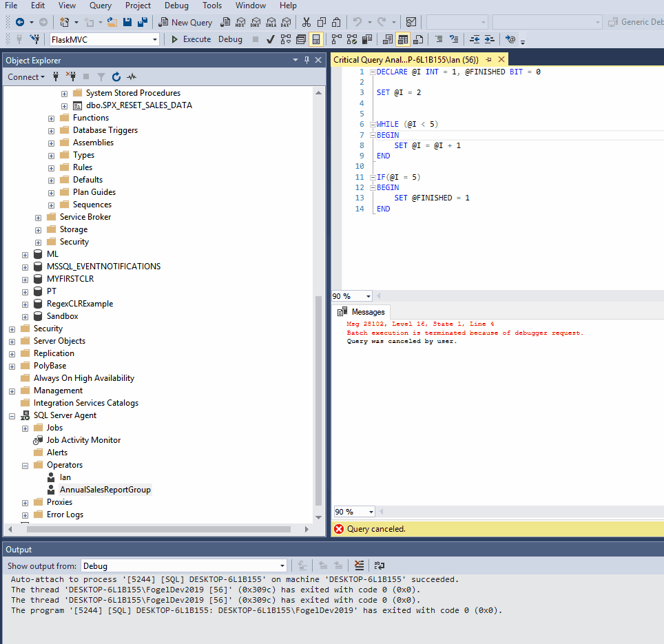Select the dbo.SPX_RESET_SALES_DATA procedure
The width and height of the screenshot is (664, 644).
139,105
